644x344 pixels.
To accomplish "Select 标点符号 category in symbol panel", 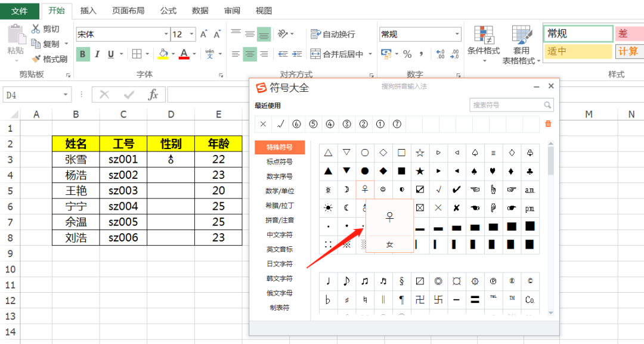I will 280,162.
